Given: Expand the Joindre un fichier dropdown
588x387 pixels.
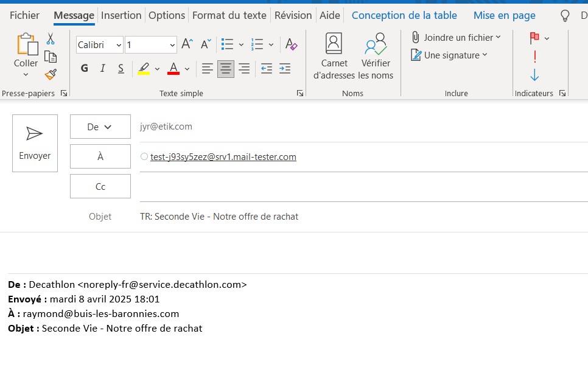Looking at the screenshot, I should 498,38.
